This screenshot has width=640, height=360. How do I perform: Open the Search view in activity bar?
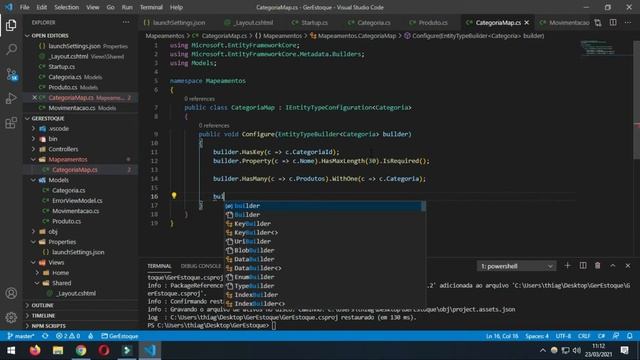[x=11, y=49]
